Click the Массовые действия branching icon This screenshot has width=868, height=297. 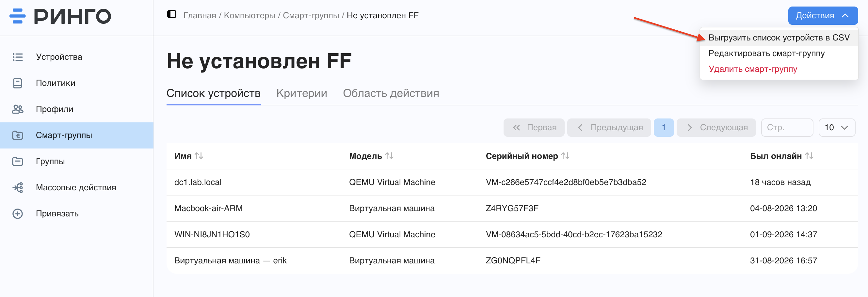(18, 188)
